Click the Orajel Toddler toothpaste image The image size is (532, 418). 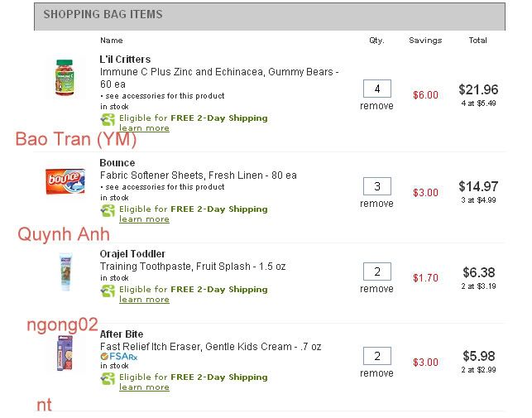(x=65, y=271)
